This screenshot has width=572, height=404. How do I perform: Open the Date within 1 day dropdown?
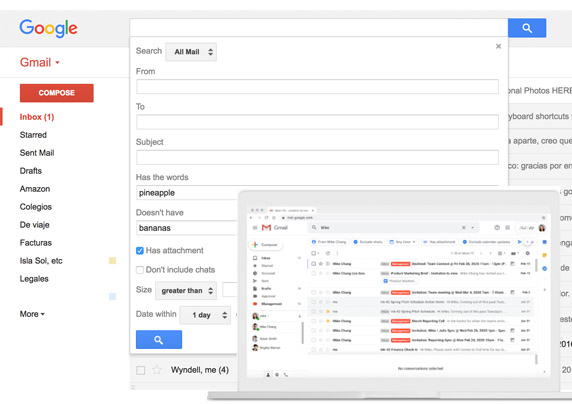[x=205, y=315]
